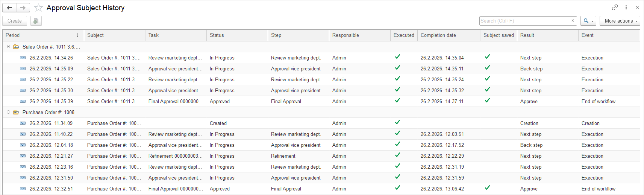Open the vertical three-dot options menu
This screenshot has width=644, height=195.
click(x=626, y=7)
